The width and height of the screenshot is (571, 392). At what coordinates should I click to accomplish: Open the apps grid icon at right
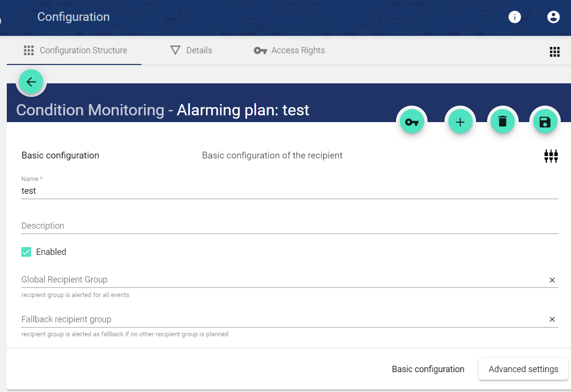click(555, 52)
